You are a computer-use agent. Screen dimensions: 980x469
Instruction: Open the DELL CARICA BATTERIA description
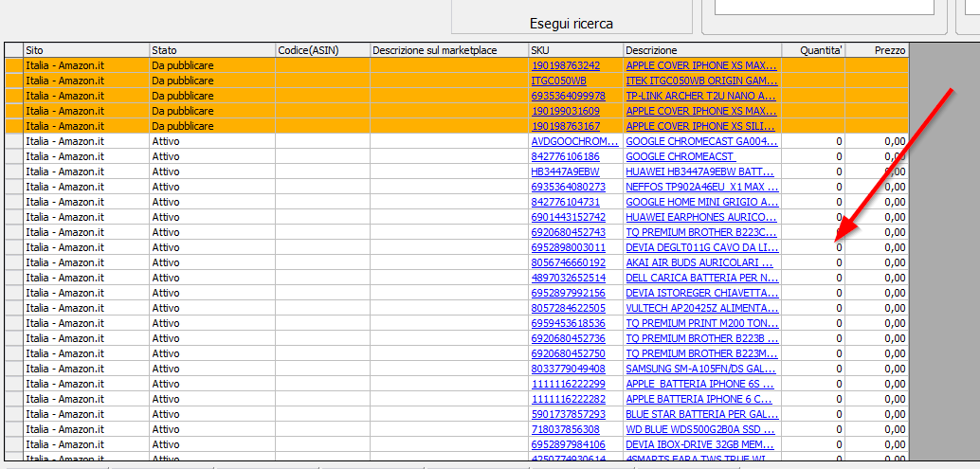tap(702, 278)
